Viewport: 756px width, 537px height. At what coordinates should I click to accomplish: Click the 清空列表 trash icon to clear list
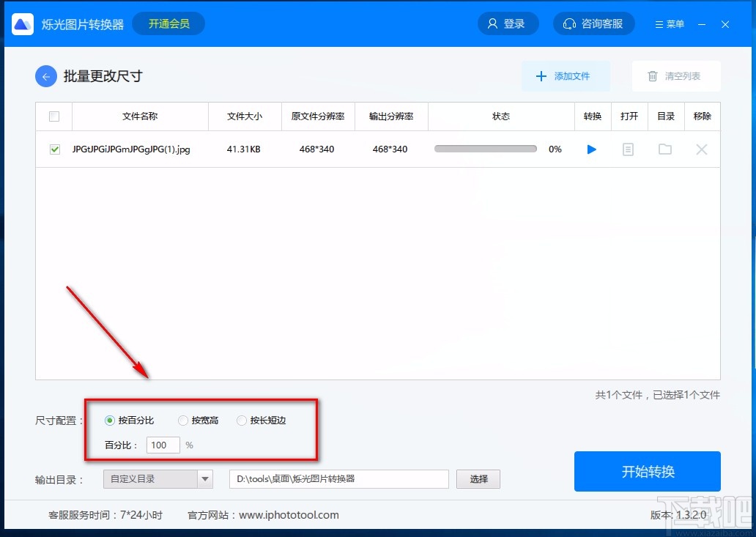pyautogui.click(x=652, y=75)
